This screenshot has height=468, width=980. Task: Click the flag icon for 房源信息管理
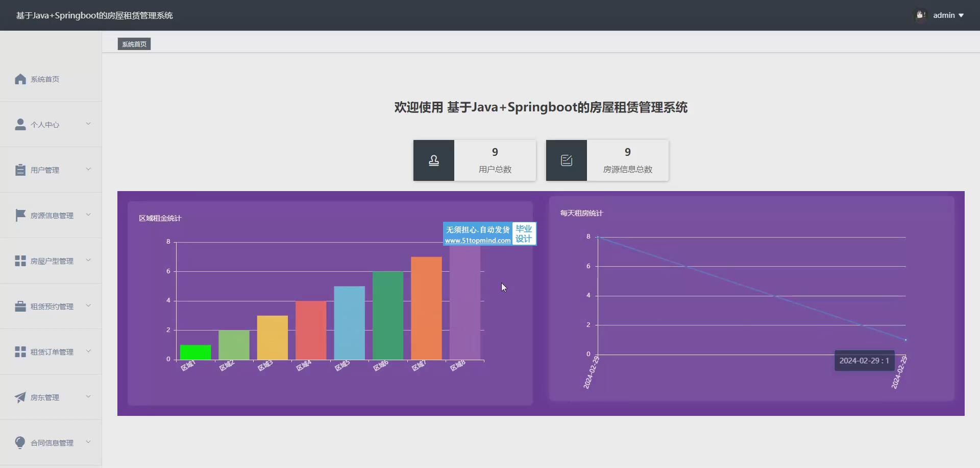[x=20, y=215]
